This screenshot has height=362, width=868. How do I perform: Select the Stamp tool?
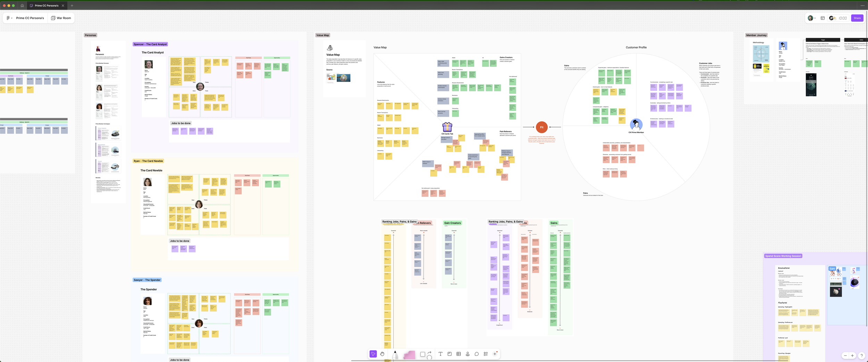pos(468,354)
